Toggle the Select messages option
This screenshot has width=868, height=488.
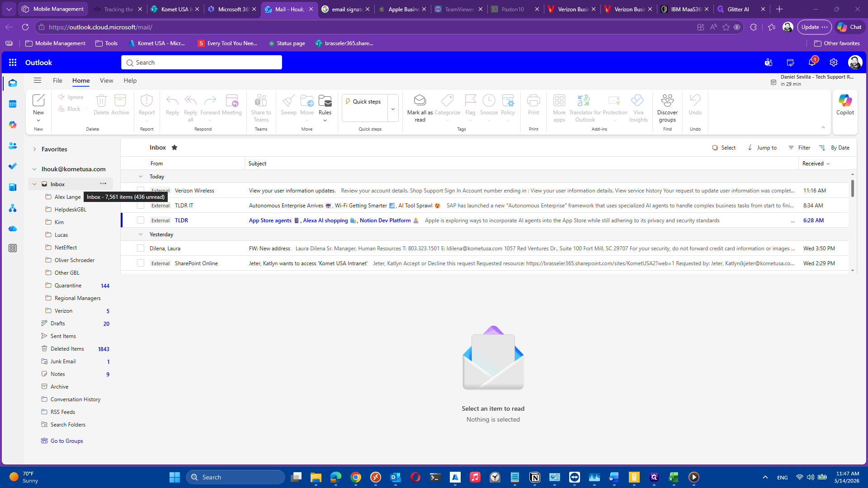724,147
